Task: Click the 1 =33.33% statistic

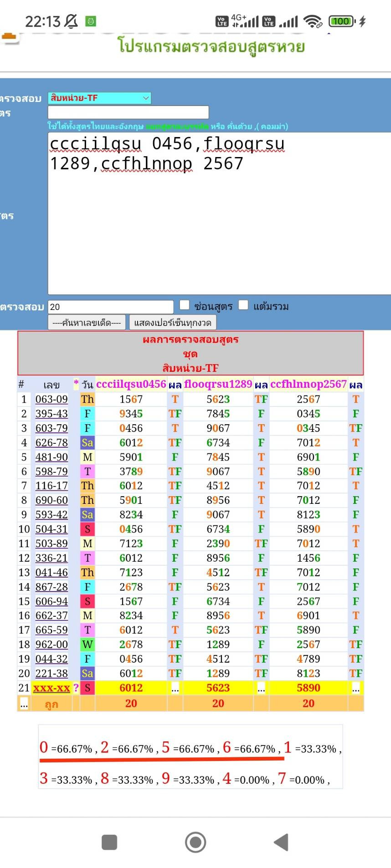Action: coord(310,747)
